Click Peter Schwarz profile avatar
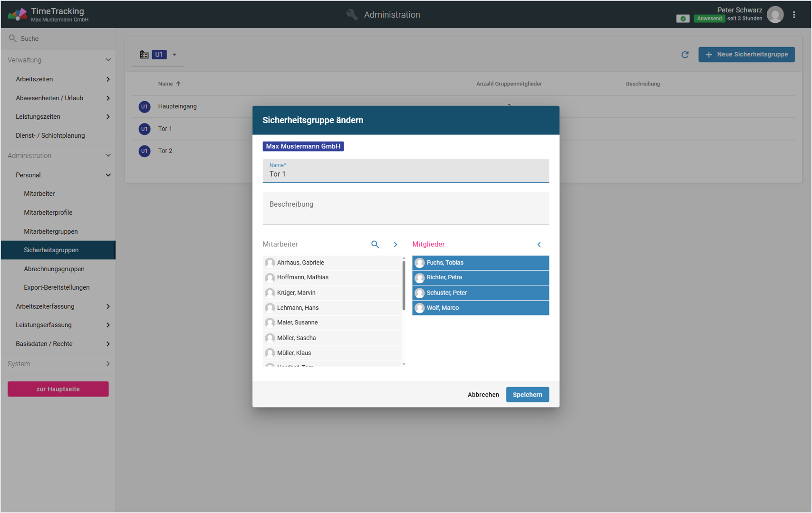This screenshot has width=812, height=513. pyautogui.click(x=775, y=15)
